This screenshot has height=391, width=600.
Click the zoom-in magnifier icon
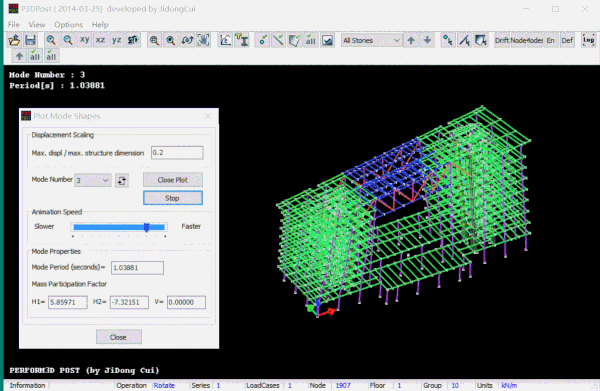click(x=51, y=40)
